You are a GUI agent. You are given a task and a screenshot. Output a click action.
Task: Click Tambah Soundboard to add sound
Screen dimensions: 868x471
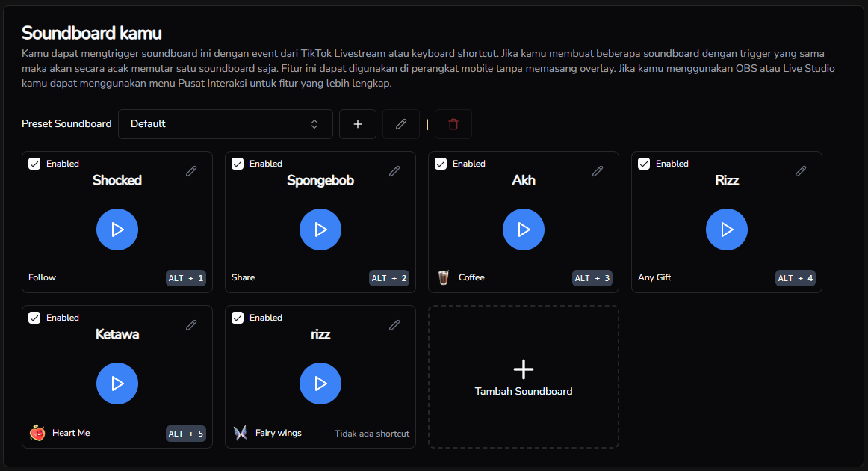click(524, 377)
